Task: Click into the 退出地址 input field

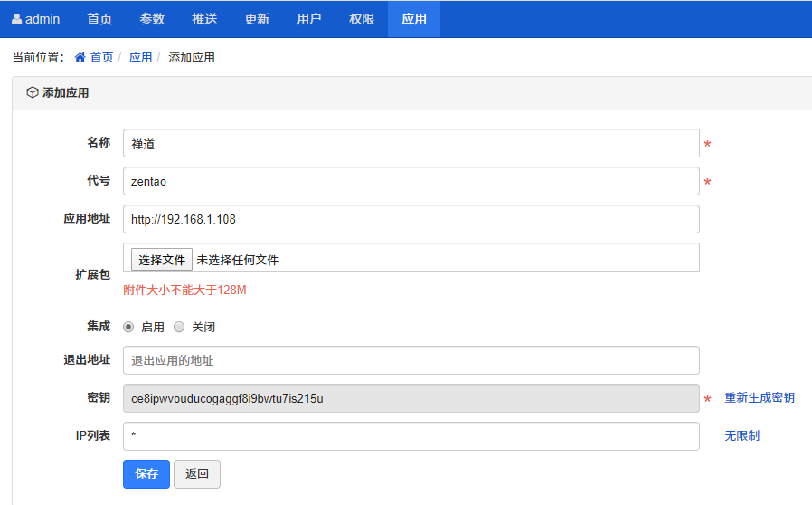Action: coord(411,360)
